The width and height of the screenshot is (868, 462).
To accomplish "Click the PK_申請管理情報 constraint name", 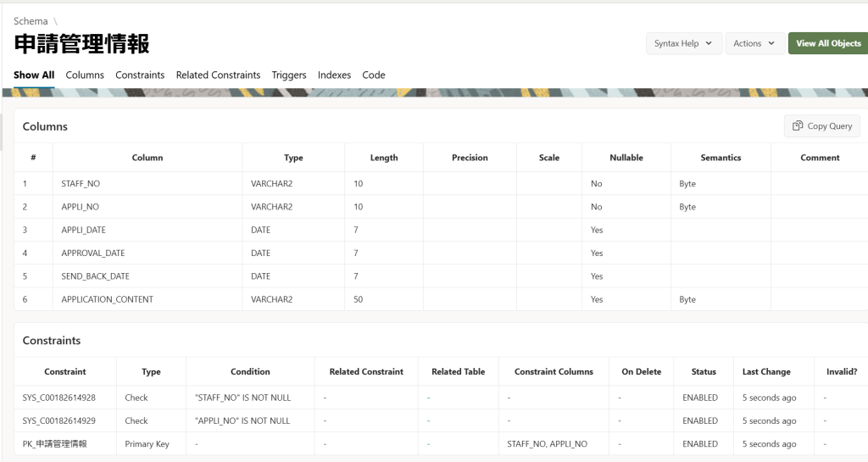I will coord(55,443).
